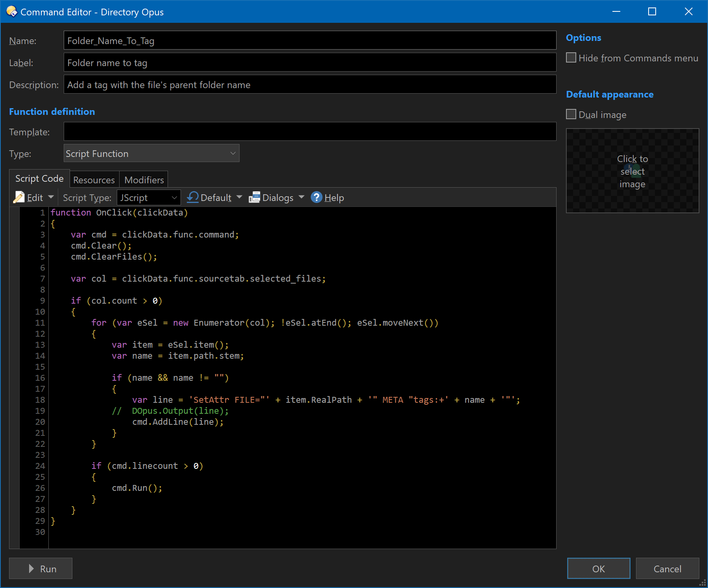Click code line 'cmd.Clear();'

tap(101, 245)
